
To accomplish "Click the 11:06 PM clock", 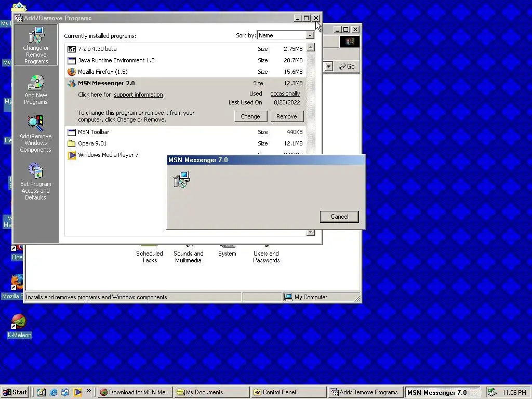I will coord(514,393).
